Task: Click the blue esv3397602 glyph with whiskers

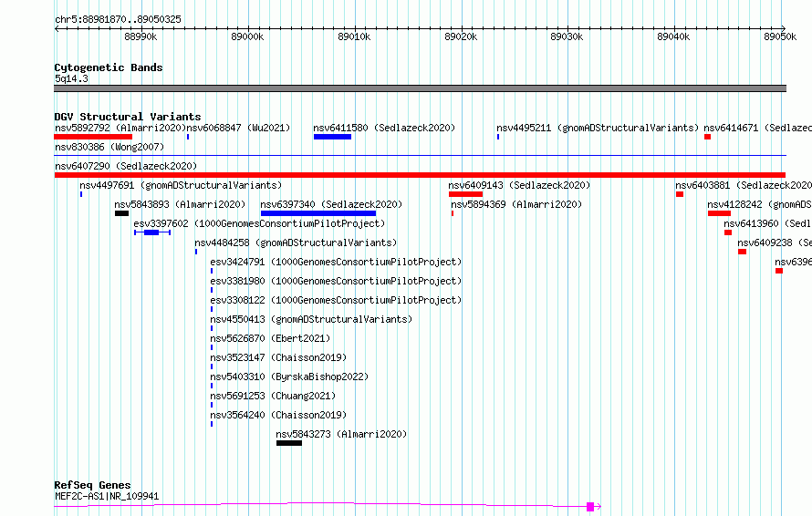Action: [152, 232]
